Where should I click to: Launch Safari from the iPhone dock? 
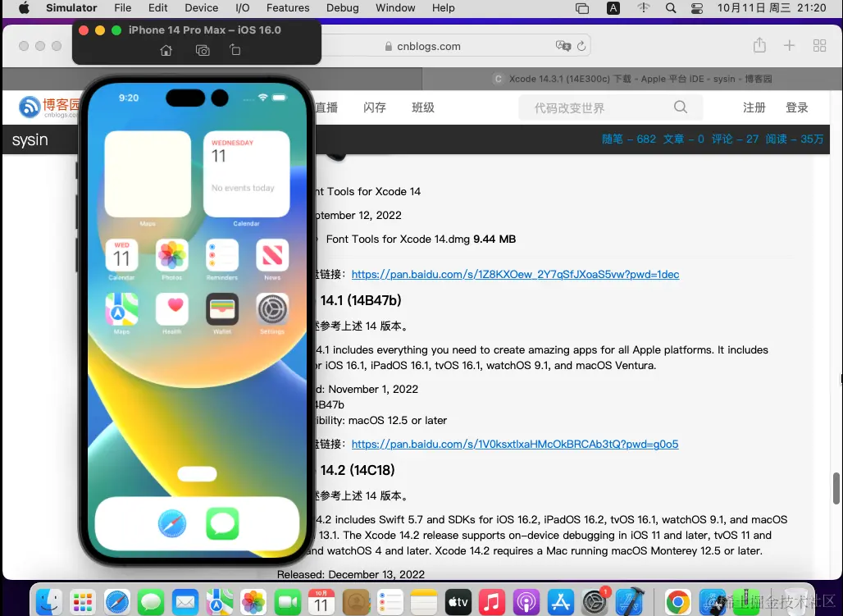172,523
